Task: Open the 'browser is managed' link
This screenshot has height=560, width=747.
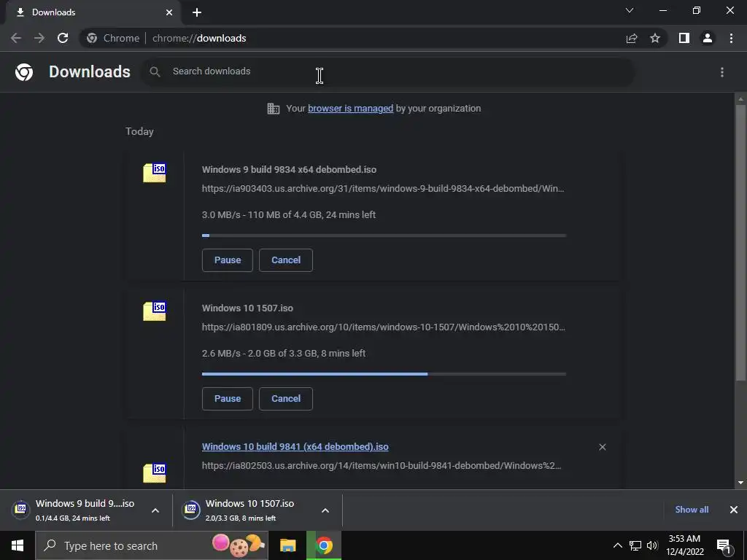Action: pos(351,109)
